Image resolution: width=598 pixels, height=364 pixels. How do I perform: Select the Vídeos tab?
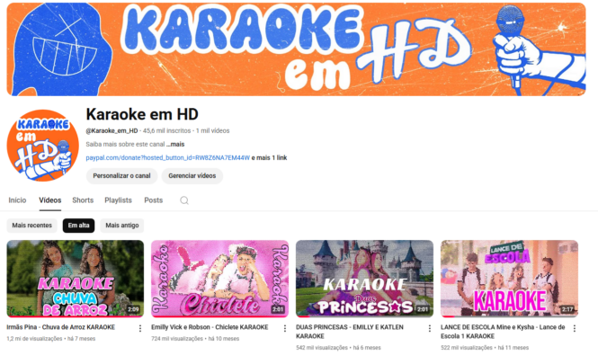pos(50,200)
